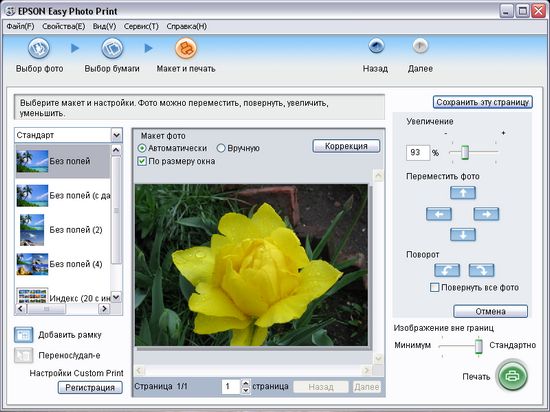The height and width of the screenshot is (412, 550).
Task: Increase page number with stepper up arrow
Action: click(246, 383)
